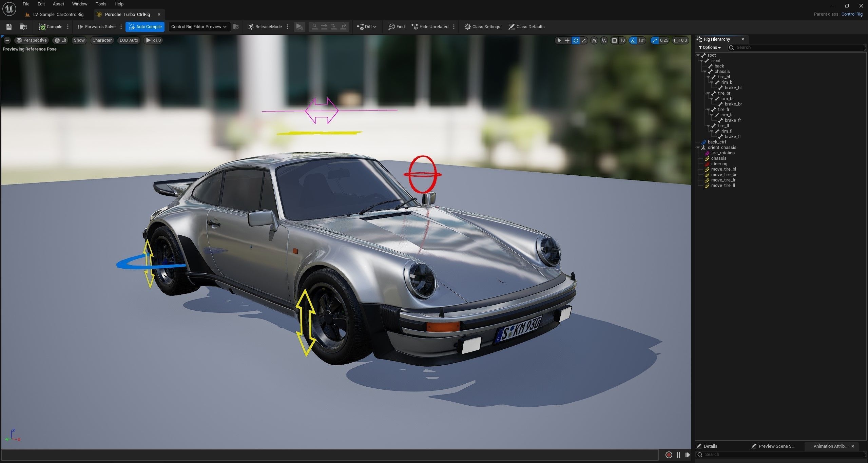The width and height of the screenshot is (868, 463).
Task: Open the Lit view mode menu
Action: tap(61, 40)
